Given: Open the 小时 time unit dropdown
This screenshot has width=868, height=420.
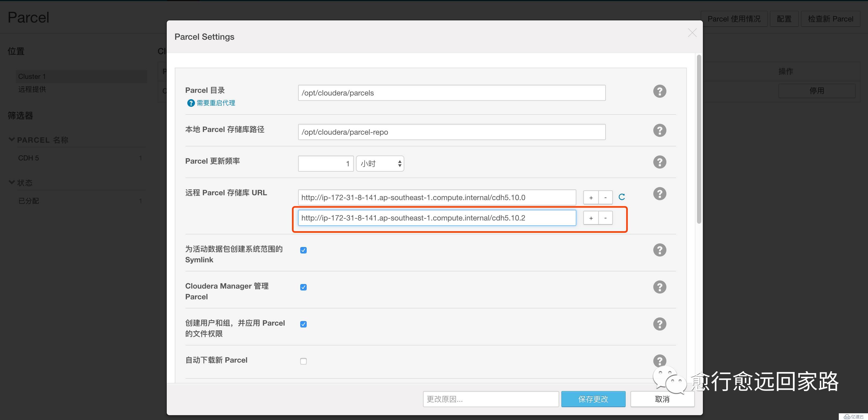Looking at the screenshot, I should [380, 164].
